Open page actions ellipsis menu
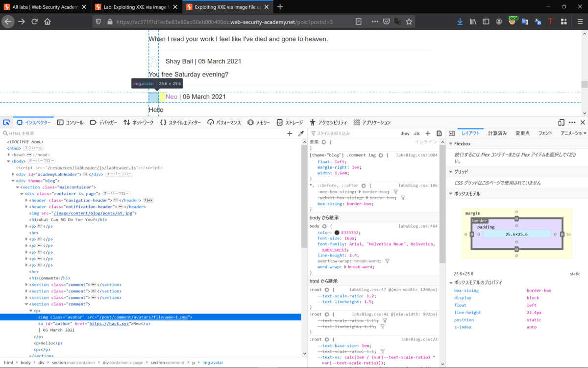588x368 pixels. [375, 22]
